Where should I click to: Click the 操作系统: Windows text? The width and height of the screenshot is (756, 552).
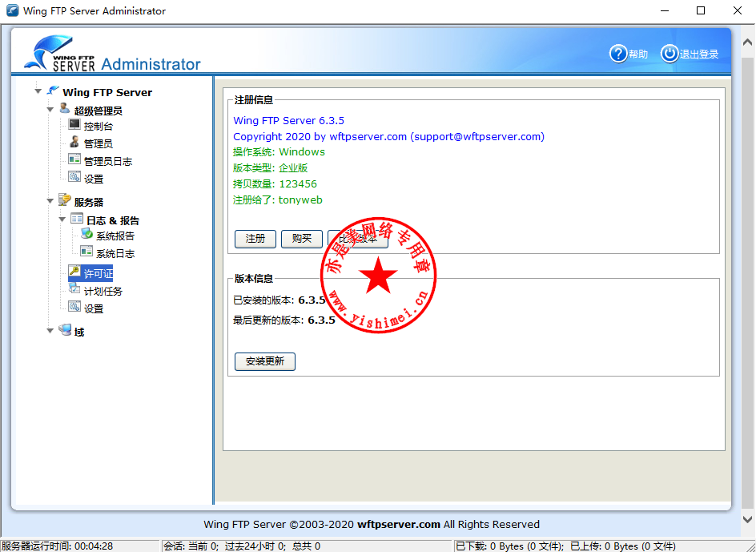[279, 152]
